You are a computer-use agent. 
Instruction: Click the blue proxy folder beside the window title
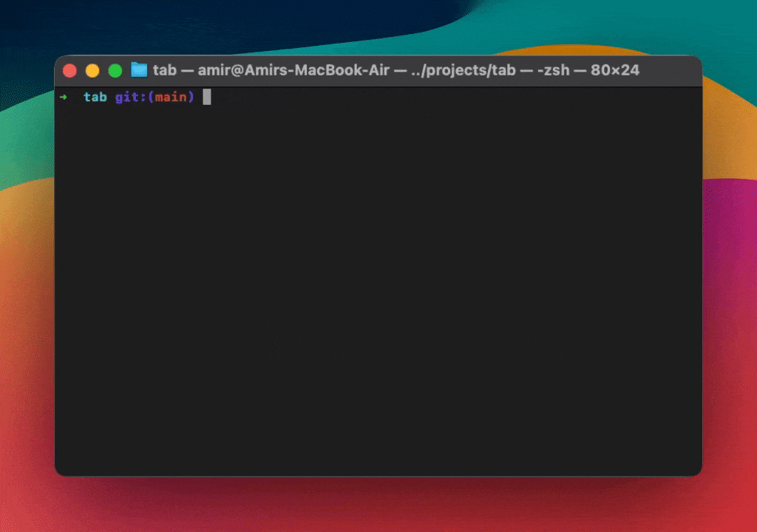138,69
